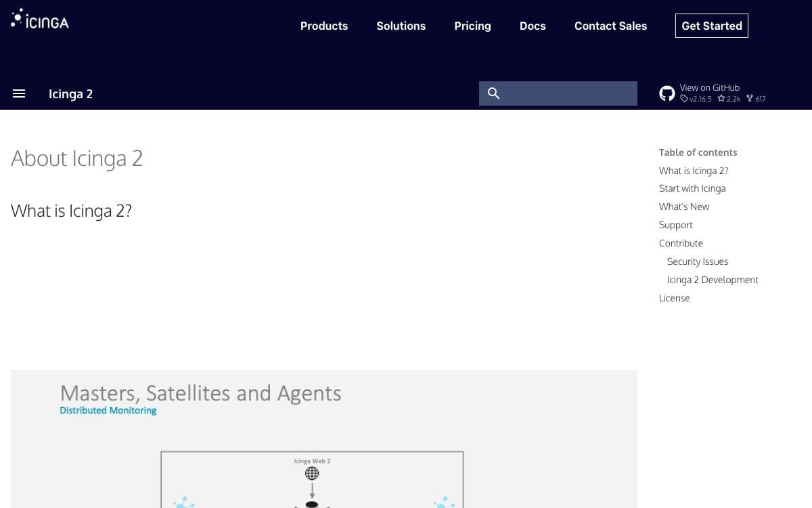The width and height of the screenshot is (812, 508).
Task: Open View on GitHub link
Action: pyautogui.click(x=710, y=87)
